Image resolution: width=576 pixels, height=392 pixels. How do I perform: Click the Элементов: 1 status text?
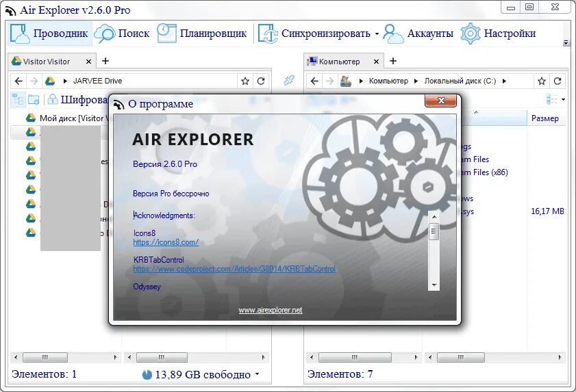tap(44, 374)
